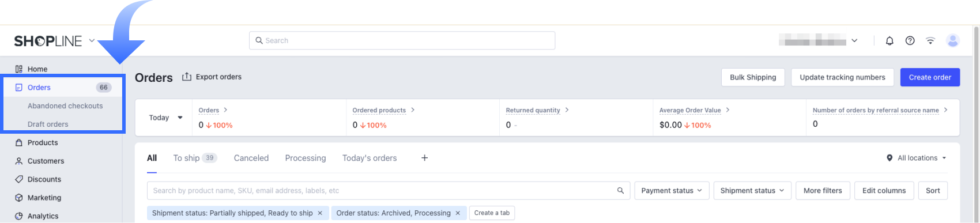
Task: Open the help question mark icon
Action: [x=910, y=41]
